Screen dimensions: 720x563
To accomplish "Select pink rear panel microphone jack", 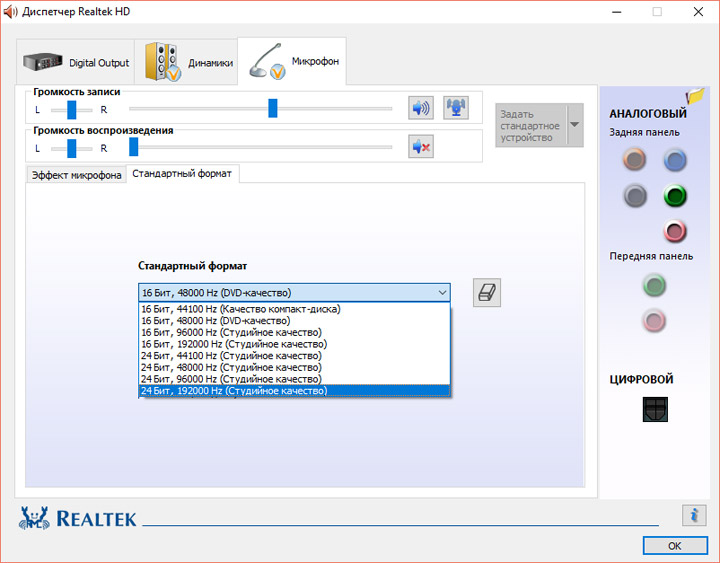I will (675, 231).
